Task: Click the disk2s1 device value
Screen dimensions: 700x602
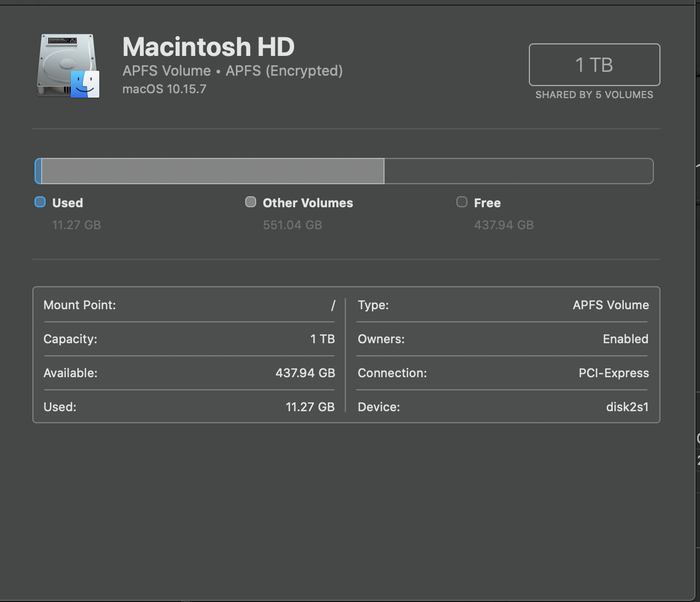Action: 627,407
